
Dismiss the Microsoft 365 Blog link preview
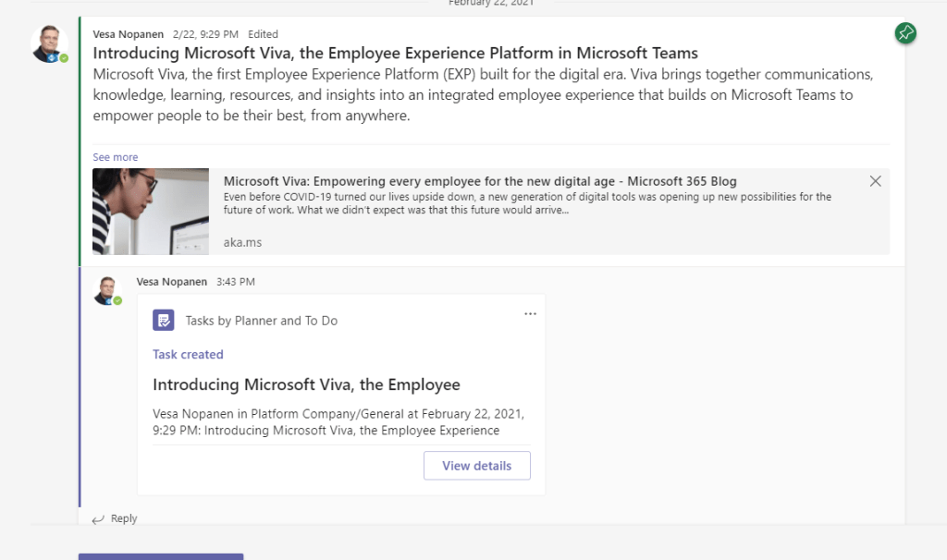coord(875,181)
